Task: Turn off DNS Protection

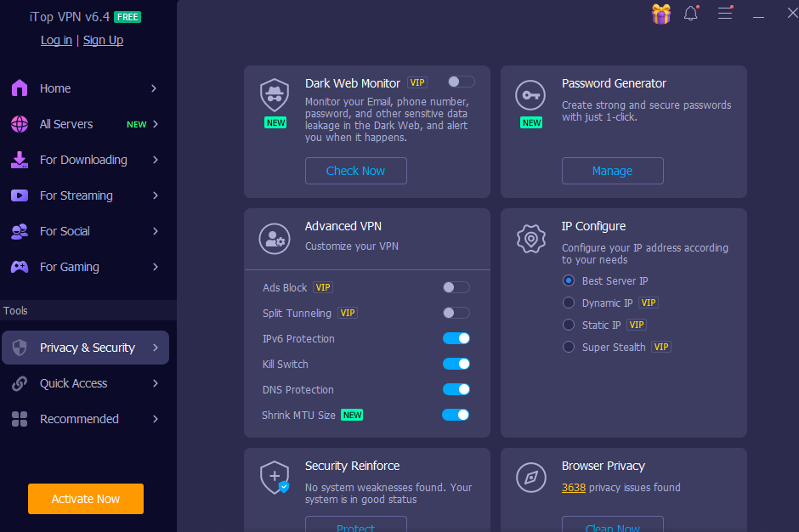Action: pos(456,389)
